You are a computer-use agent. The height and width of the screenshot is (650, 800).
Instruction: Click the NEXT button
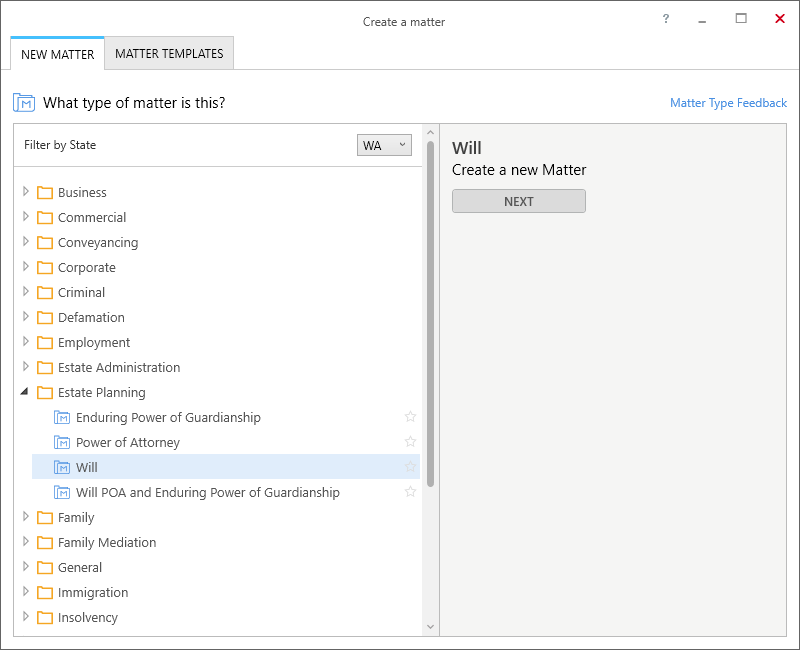518,202
